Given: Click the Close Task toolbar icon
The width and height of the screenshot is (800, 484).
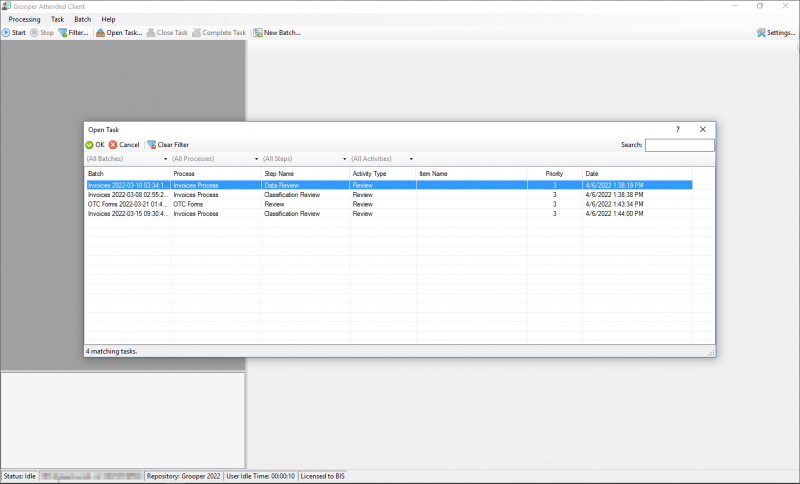Looking at the screenshot, I should click(x=151, y=33).
